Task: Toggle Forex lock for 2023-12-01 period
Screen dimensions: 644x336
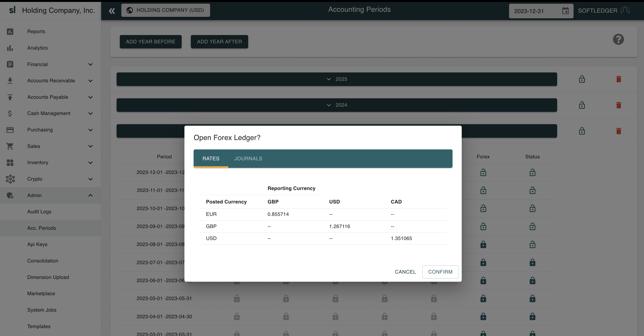Action: tap(483, 172)
